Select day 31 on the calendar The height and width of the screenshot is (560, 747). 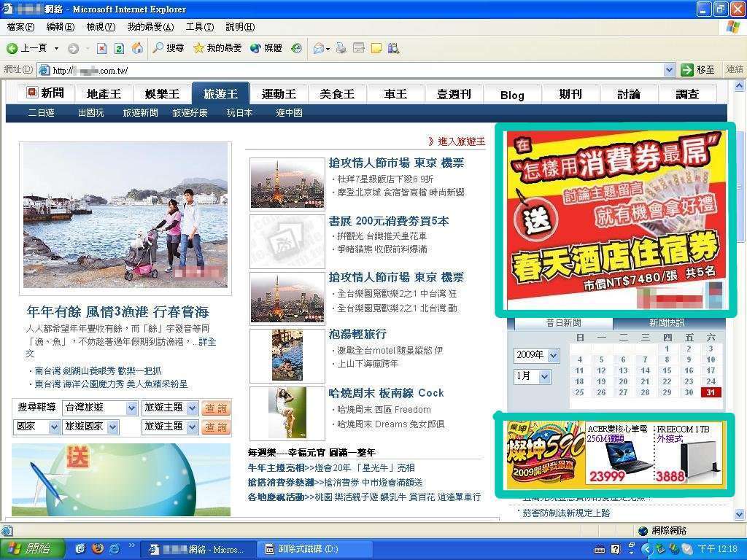coord(711,392)
